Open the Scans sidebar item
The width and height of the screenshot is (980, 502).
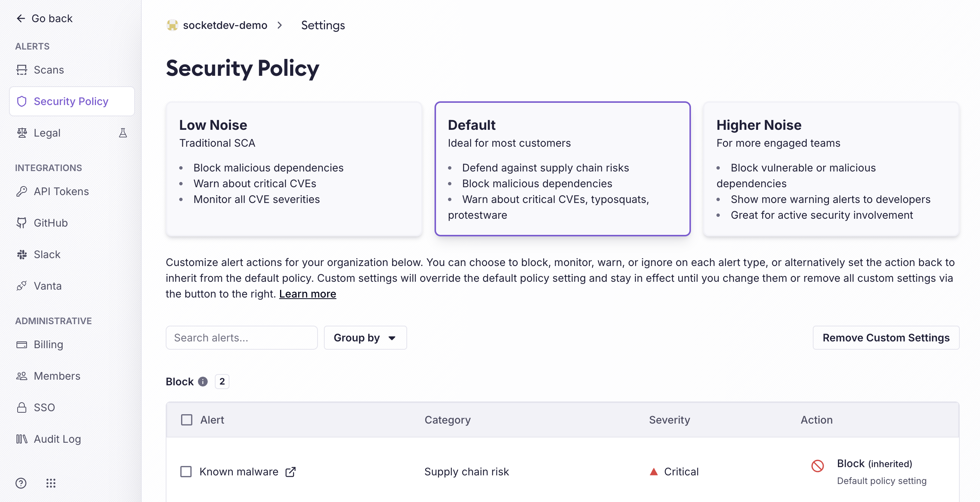49,70
